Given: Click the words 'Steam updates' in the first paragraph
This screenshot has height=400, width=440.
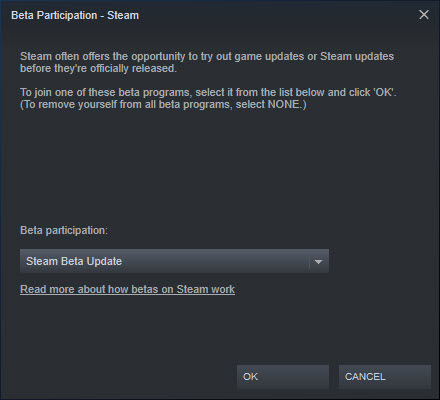Looking at the screenshot, I should coord(357,56).
